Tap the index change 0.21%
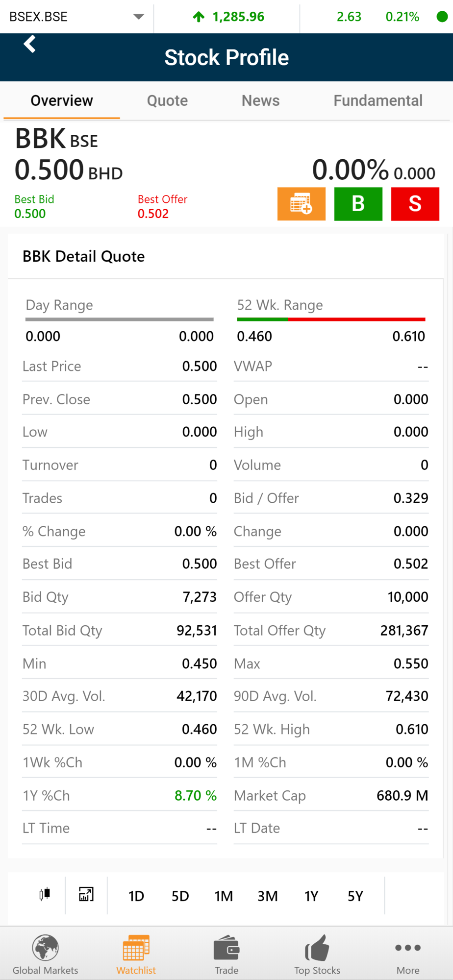 [402, 17]
